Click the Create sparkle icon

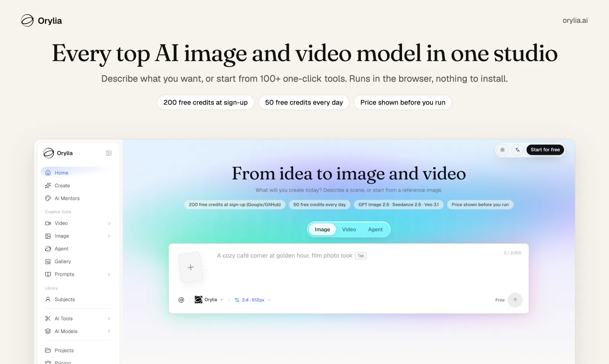tap(48, 186)
